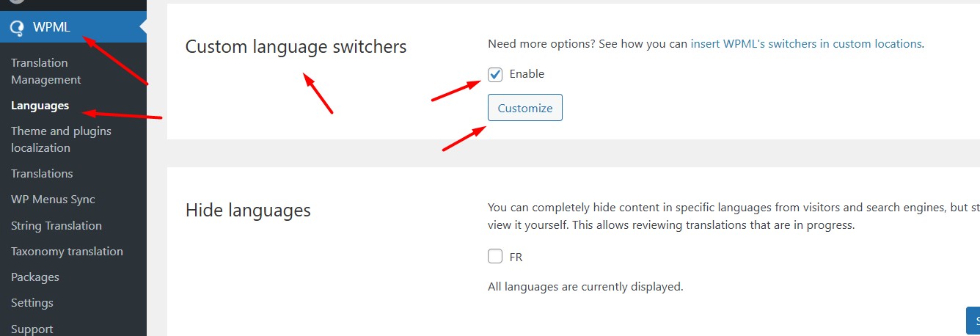Image resolution: width=980 pixels, height=336 pixels.
Task: Open WP Menus Sync page
Action: (53, 200)
